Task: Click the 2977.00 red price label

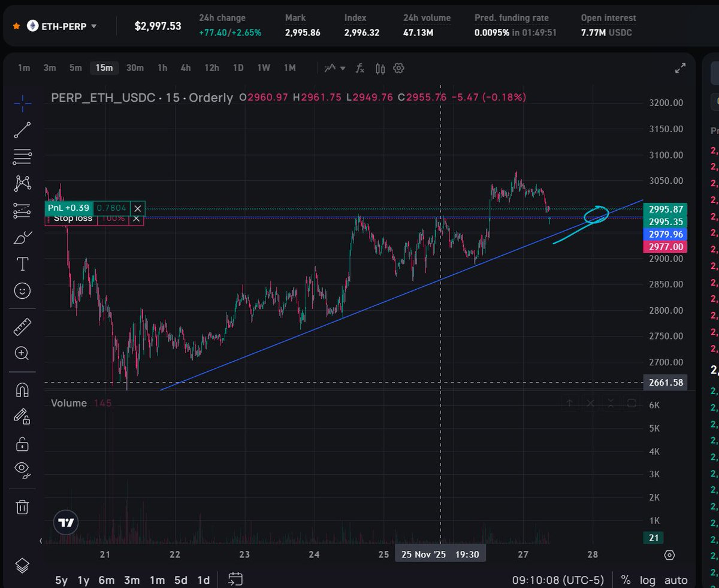Action: 664,247
